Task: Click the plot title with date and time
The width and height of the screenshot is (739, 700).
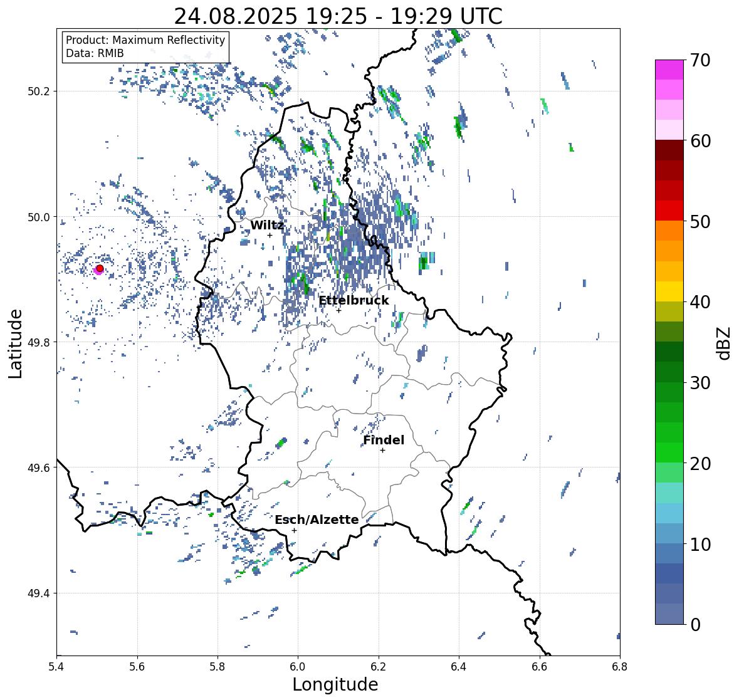Action: (338, 16)
